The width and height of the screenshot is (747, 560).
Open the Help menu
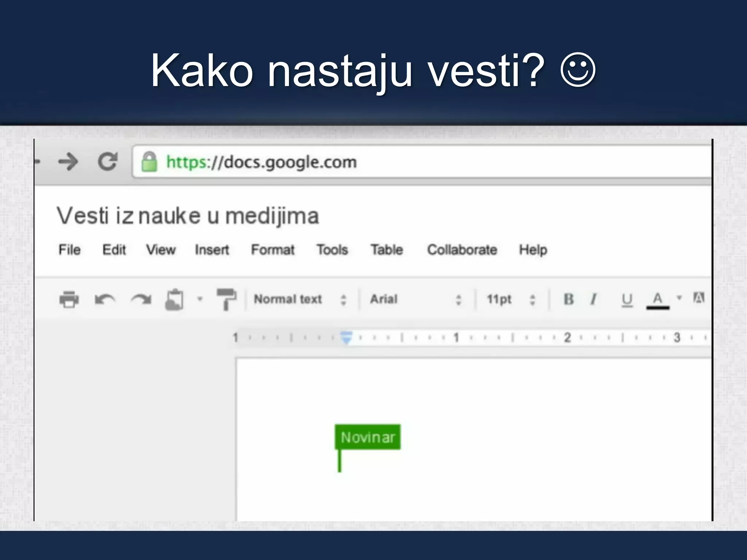[533, 250]
